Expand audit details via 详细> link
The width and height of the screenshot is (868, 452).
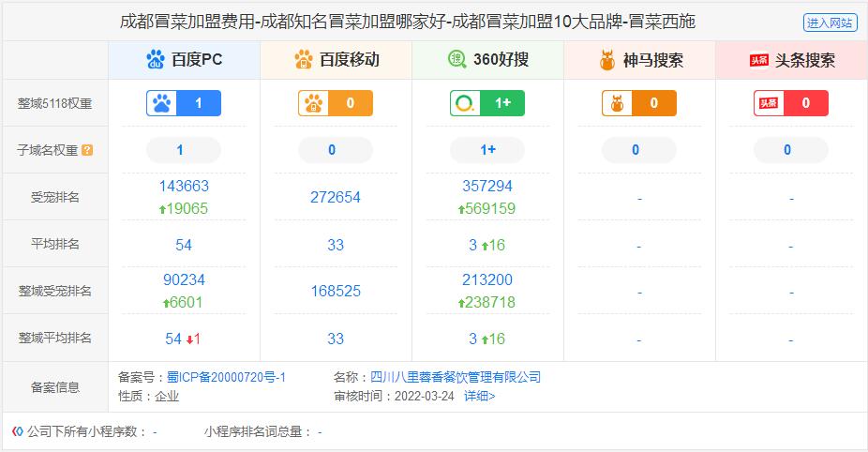point(479,396)
